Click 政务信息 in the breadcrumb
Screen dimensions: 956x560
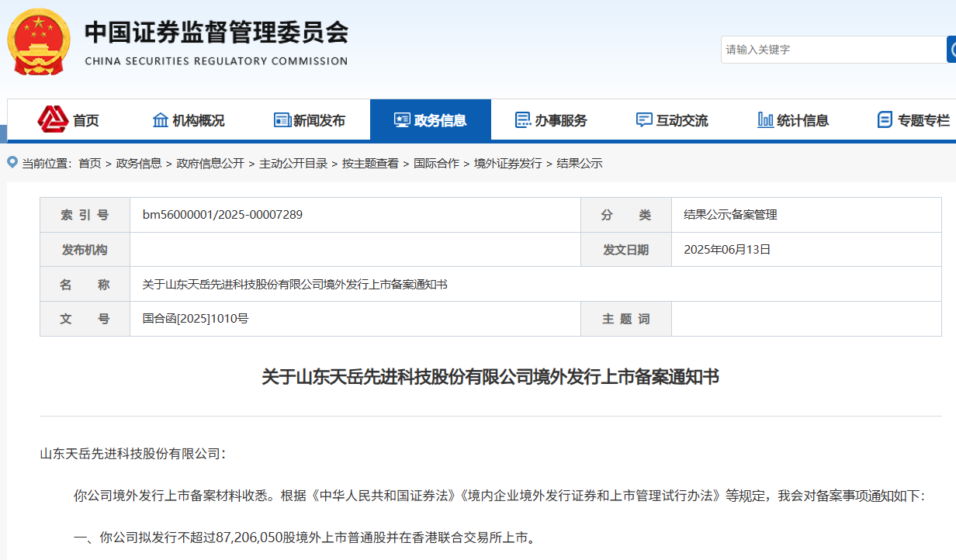pyautogui.click(x=139, y=164)
